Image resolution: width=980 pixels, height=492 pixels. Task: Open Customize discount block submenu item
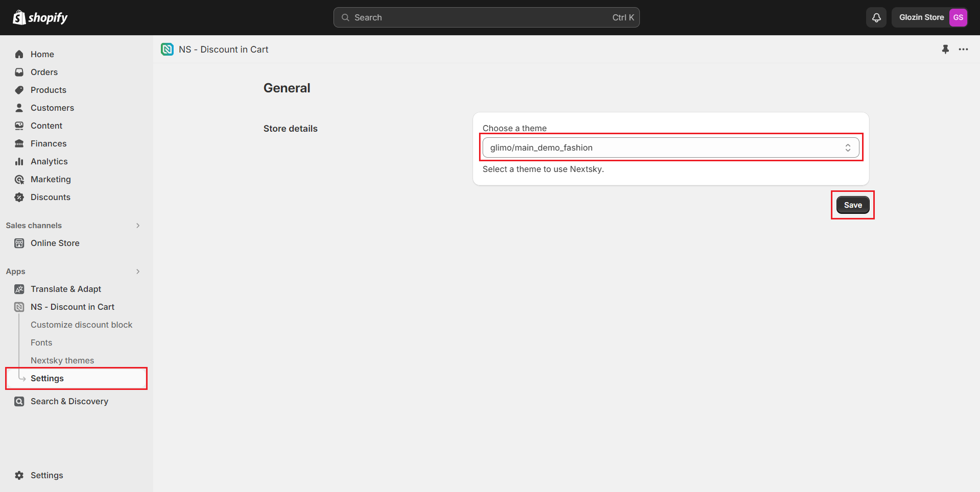(x=81, y=325)
